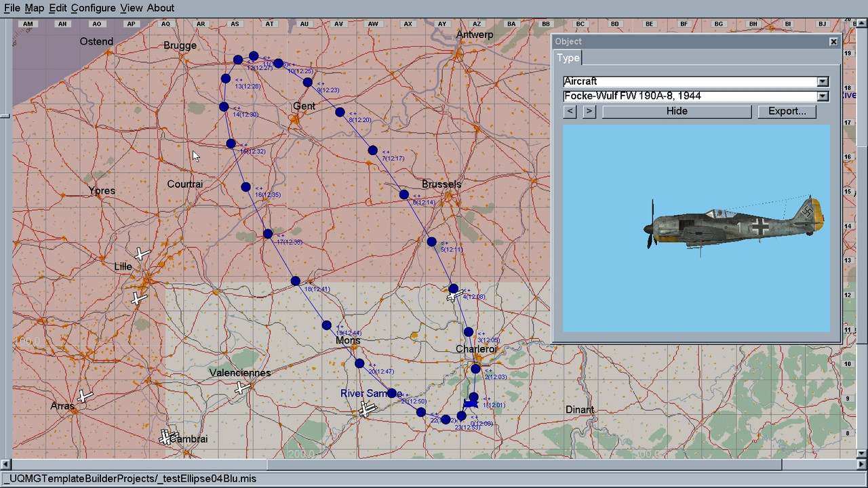
Task: Select waypoint 16 (12:35) marker
Action: click(245, 187)
